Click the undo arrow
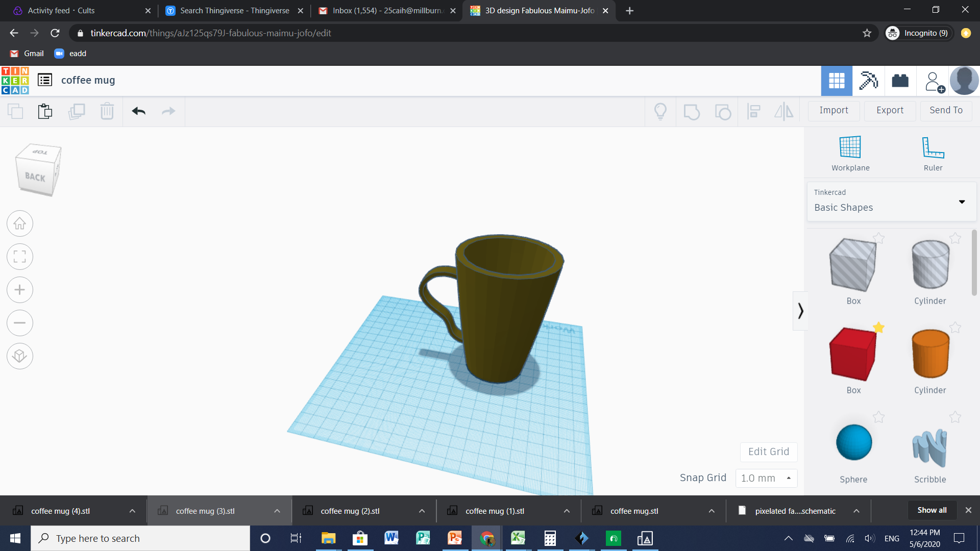 (x=138, y=111)
